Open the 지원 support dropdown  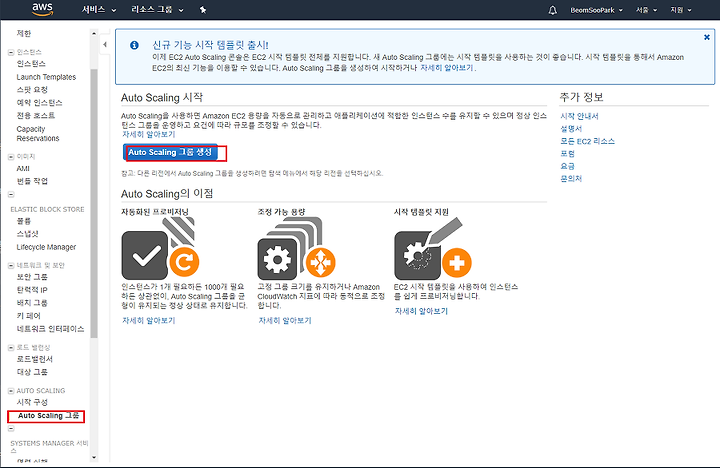[681, 10]
